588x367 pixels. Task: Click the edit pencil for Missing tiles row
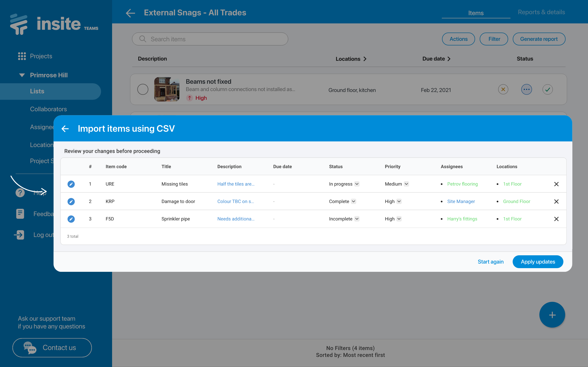(71, 184)
